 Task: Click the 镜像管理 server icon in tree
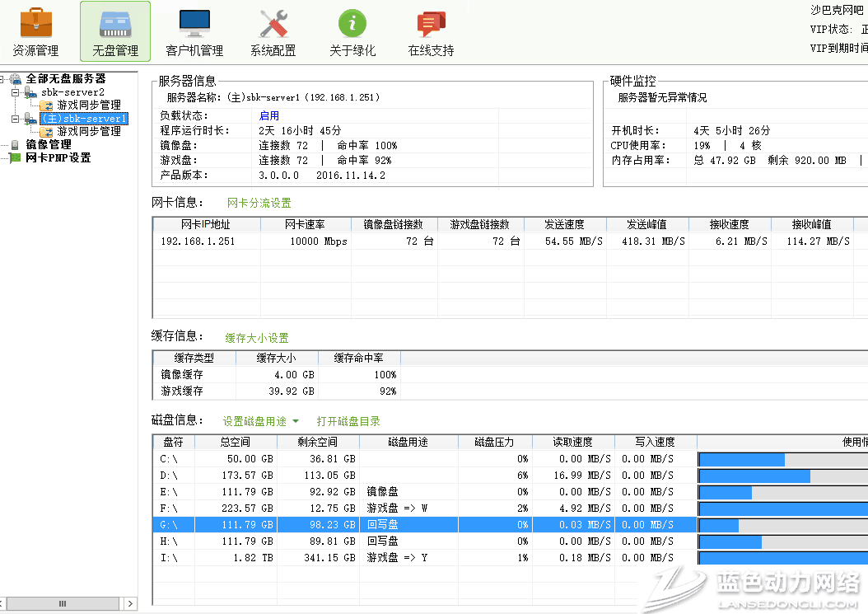pos(14,145)
